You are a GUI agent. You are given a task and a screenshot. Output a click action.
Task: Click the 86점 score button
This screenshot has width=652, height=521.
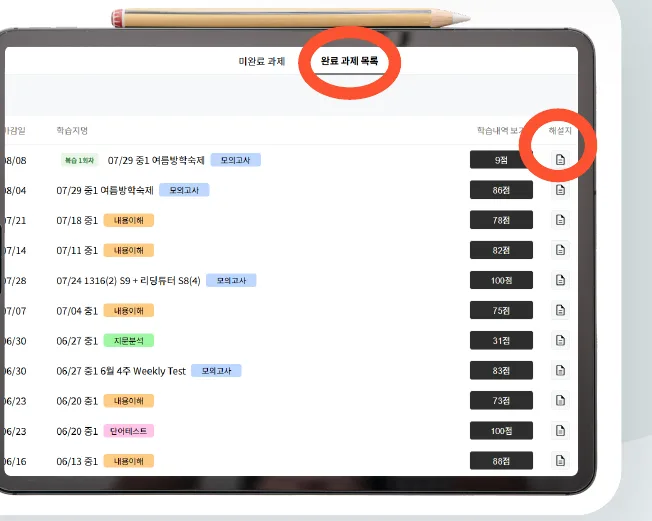(501, 190)
